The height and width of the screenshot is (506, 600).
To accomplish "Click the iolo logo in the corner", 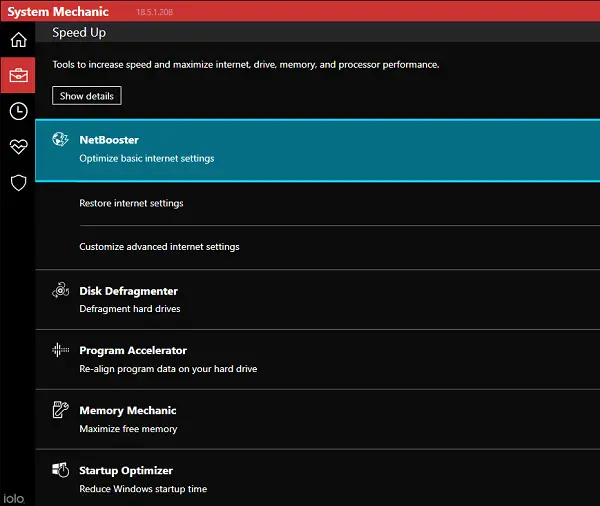I will 14,499.
